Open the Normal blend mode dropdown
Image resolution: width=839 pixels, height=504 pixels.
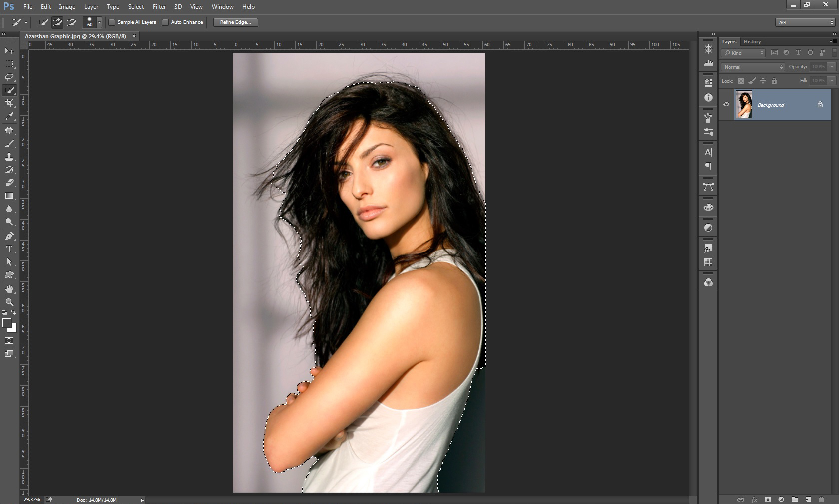tap(753, 67)
